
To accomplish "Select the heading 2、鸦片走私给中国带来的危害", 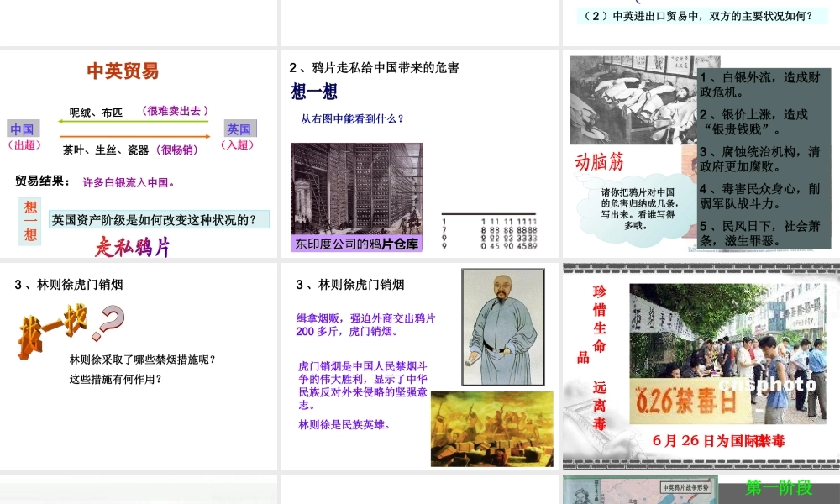I will click(x=374, y=67).
